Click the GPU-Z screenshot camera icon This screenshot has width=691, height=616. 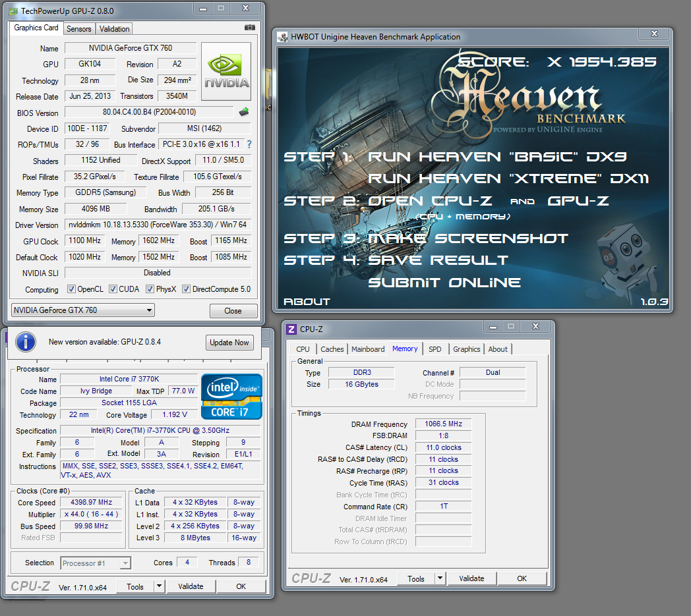click(249, 27)
